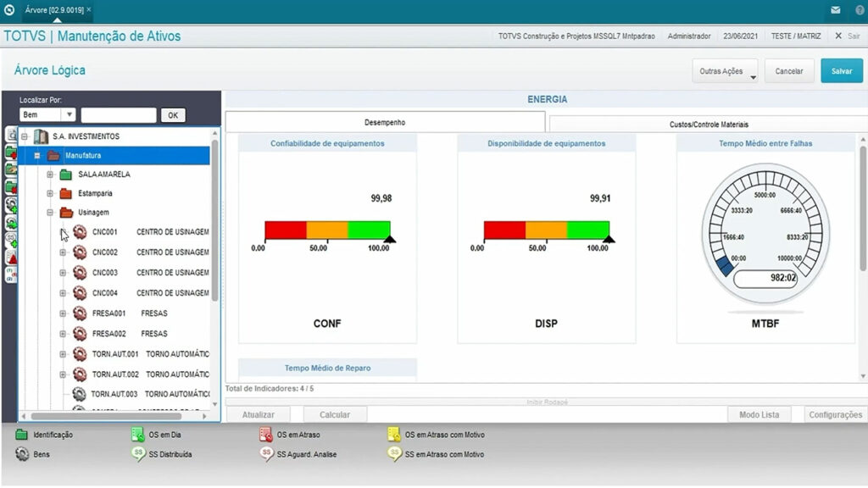Click the OS em Atraso legend icon
868x488 pixels.
point(265,435)
